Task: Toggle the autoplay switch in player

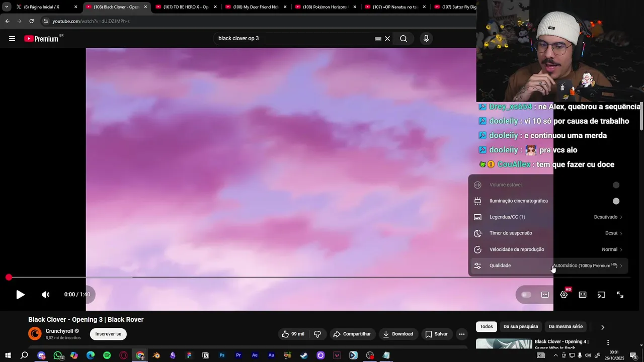Action: coord(526,295)
